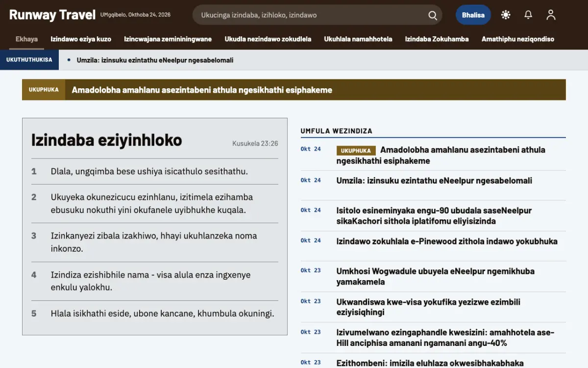Screen dimensions: 588x368
Task: Click the Izindaba eziyinhloko heading
Action: point(107,140)
